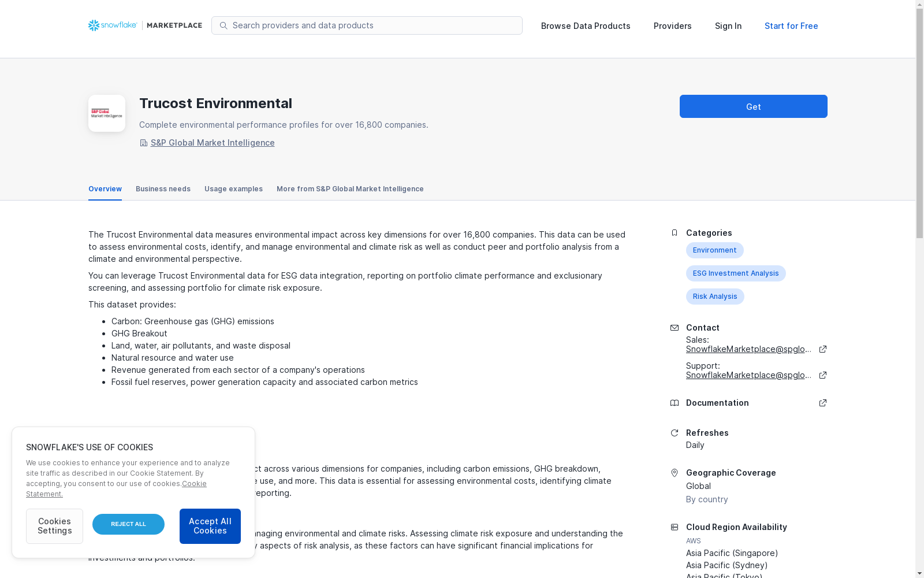Click the Contact envelope icon

click(x=674, y=328)
